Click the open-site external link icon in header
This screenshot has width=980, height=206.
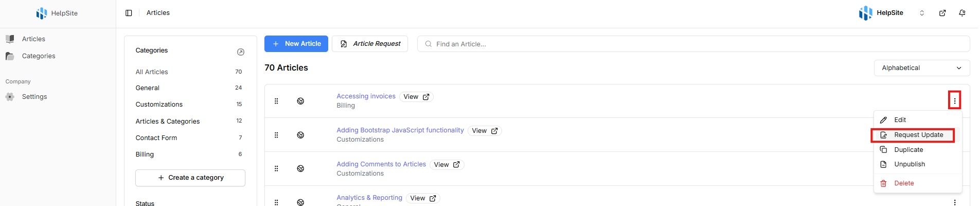click(942, 13)
